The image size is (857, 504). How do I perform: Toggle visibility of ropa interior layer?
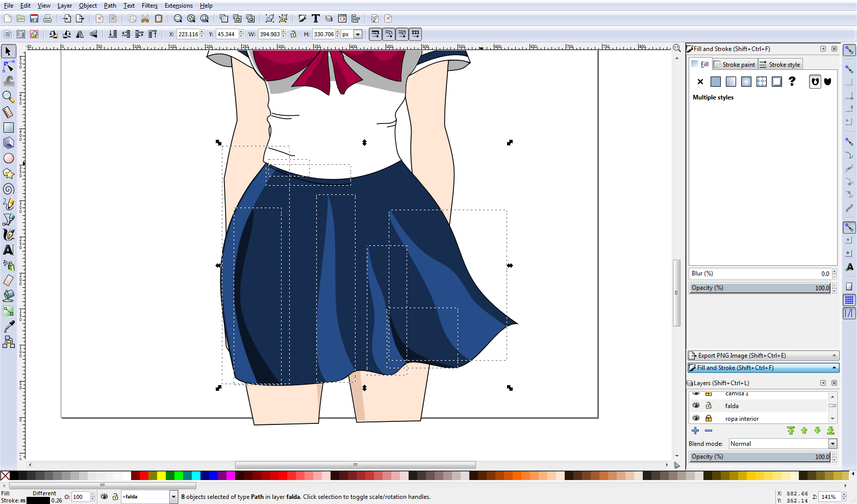click(x=696, y=418)
